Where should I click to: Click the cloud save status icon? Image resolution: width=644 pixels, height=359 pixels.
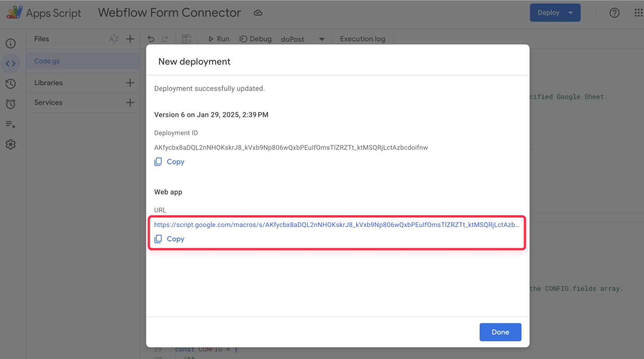pyautogui.click(x=258, y=13)
